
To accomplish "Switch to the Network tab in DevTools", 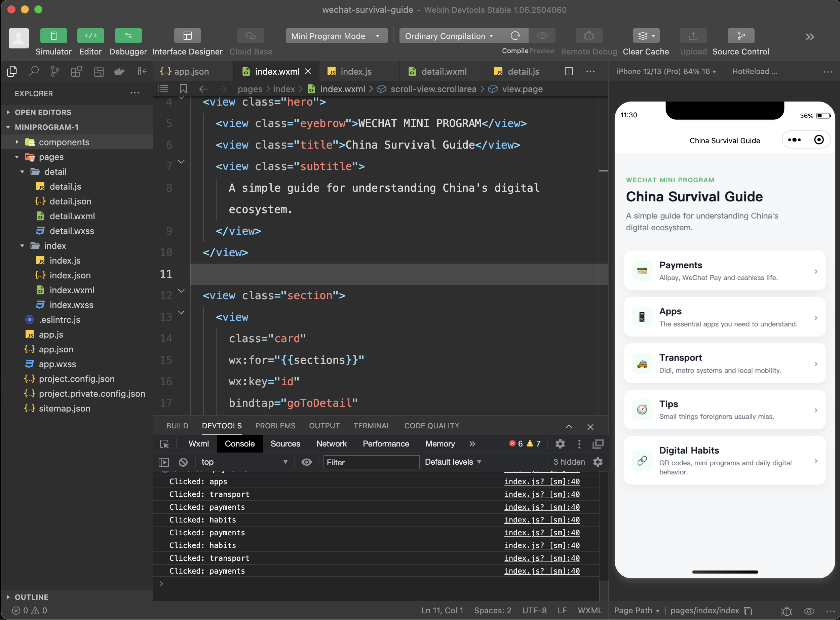I will click(x=332, y=443).
